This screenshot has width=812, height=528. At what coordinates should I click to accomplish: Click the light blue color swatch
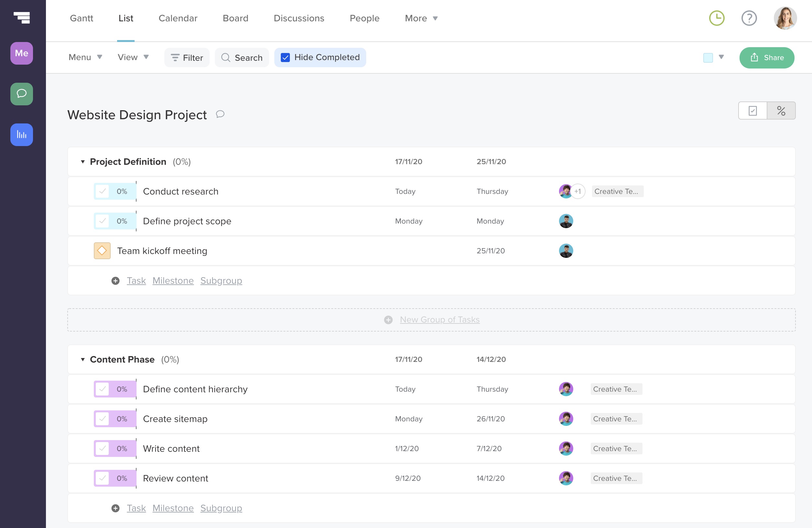(x=708, y=58)
